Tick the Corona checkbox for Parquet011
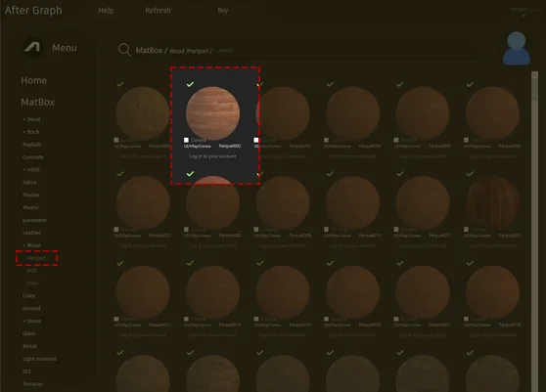This screenshot has height=392, width=546. pos(396,229)
